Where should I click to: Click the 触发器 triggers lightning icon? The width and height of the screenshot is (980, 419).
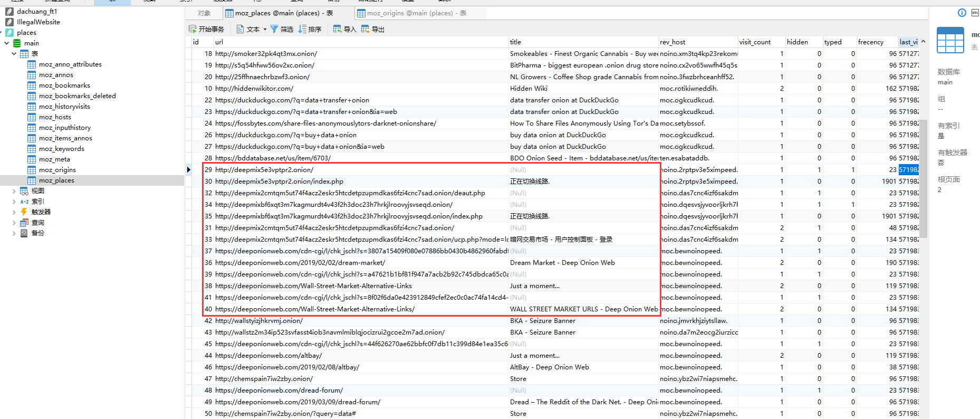click(24, 212)
